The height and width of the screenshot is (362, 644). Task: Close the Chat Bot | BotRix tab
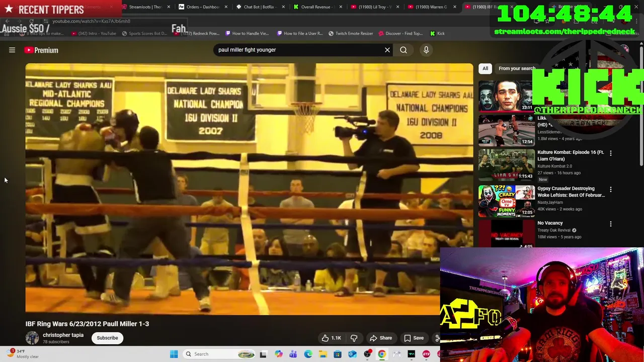click(x=283, y=7)
